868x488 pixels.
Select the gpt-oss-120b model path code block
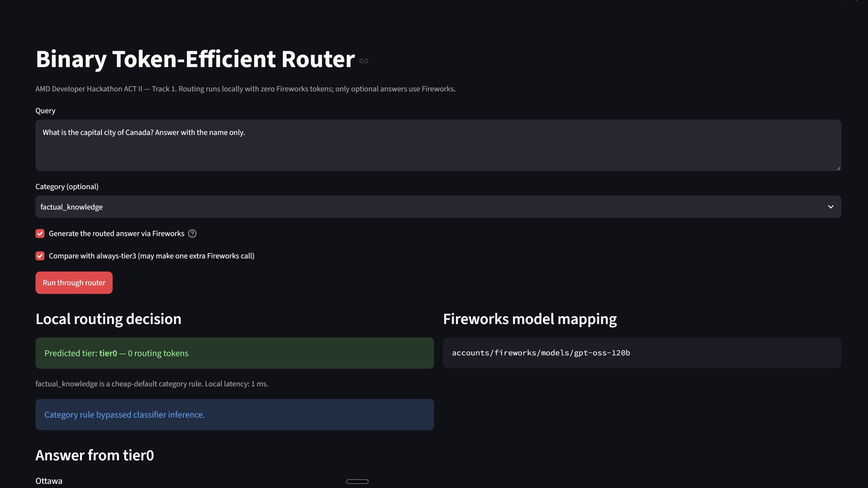click(642, 353)
